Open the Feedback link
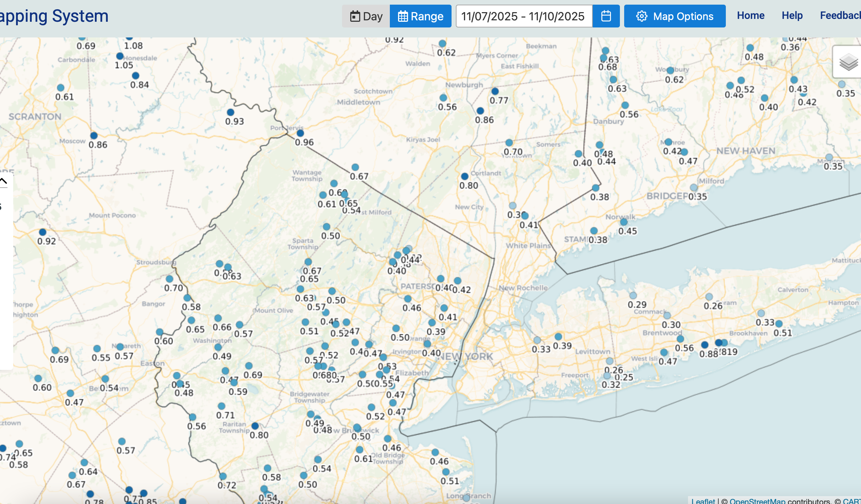 coord(840,15)
